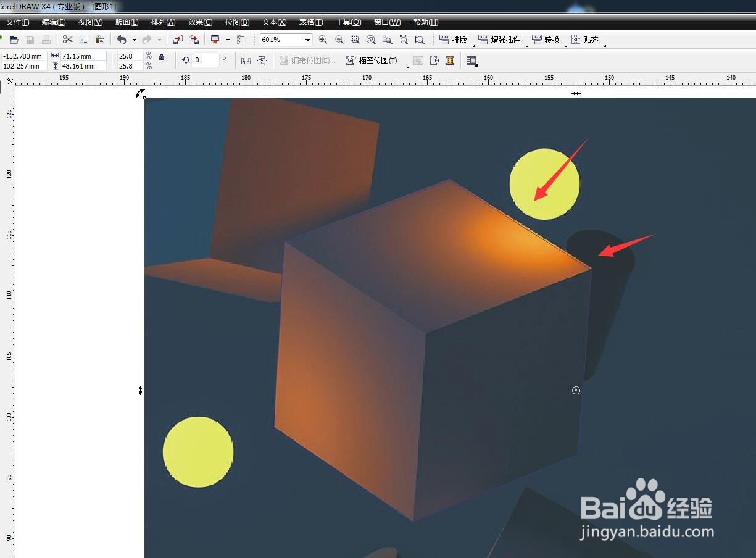Expand the Undo history dropdown arrow

point(134,40)
